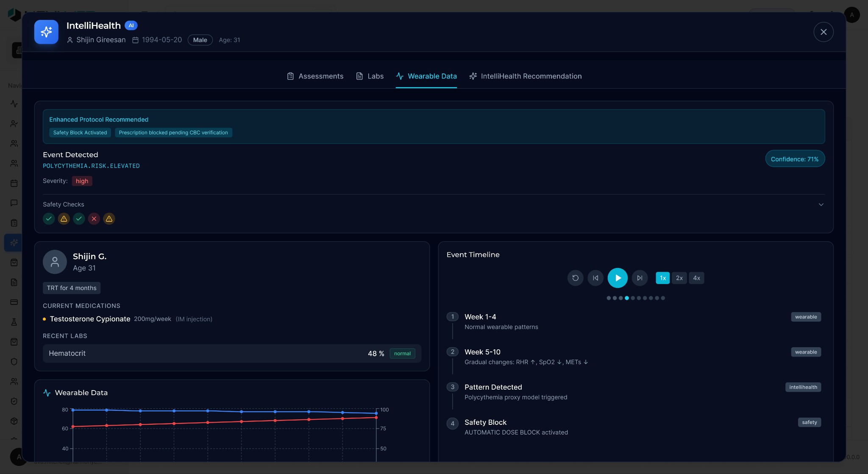The image size is (868, 474).
Task: Open the IntelliHealth Recommendation tab
Action: [x=525, y=76]
